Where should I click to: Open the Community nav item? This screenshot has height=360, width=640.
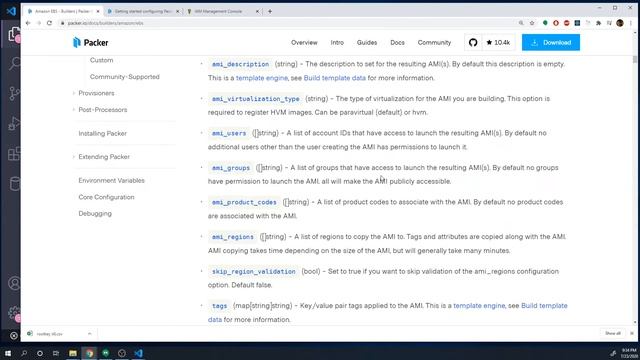point(434,42)
